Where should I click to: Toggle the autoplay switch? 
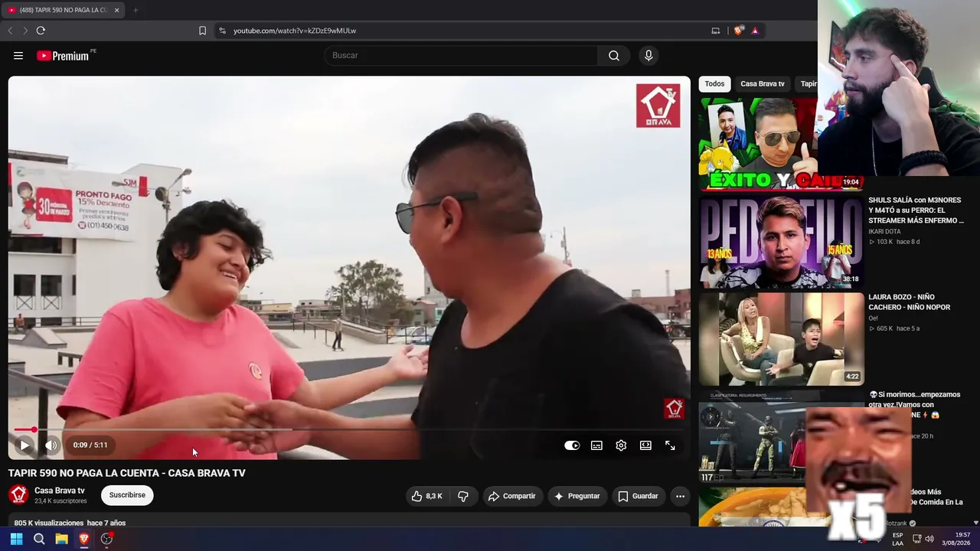click(572, 445)
